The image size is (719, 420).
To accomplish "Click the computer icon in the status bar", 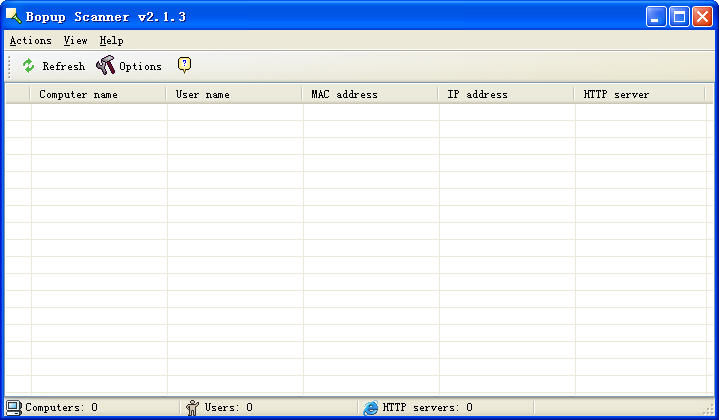I will [x=14, y=408].
